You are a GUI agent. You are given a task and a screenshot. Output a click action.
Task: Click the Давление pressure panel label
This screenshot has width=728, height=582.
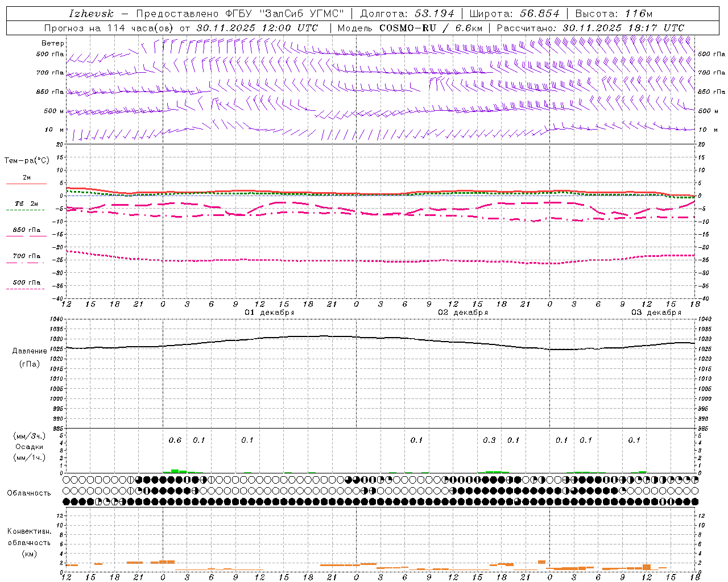(30, 351)
